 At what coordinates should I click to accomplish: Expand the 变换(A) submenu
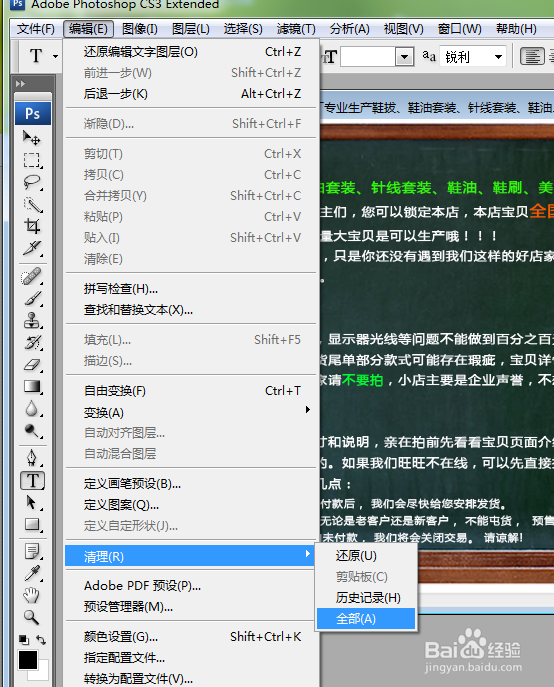(x=191, y=412)
